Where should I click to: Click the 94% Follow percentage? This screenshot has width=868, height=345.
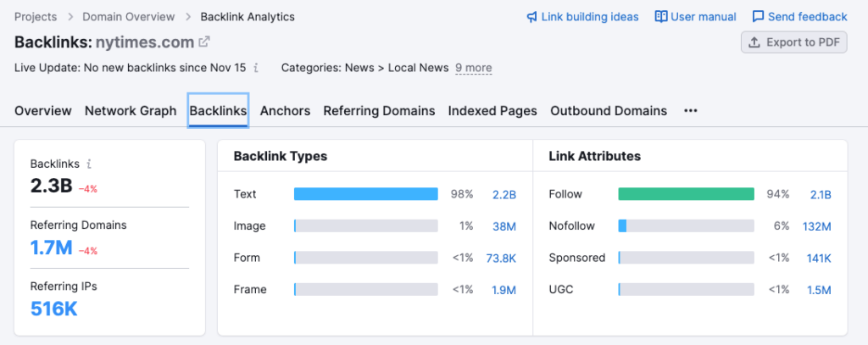tap(778, 194)
